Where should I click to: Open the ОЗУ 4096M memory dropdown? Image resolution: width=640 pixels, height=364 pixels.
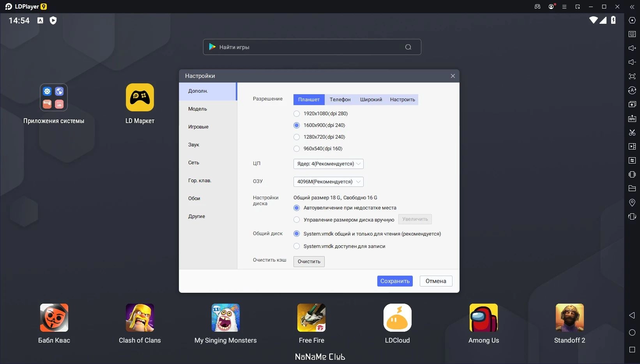click(x=328, y=182)
